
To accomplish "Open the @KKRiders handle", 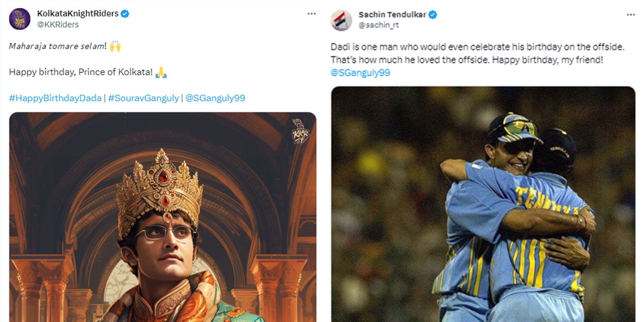I will click(x=58, y=24).
